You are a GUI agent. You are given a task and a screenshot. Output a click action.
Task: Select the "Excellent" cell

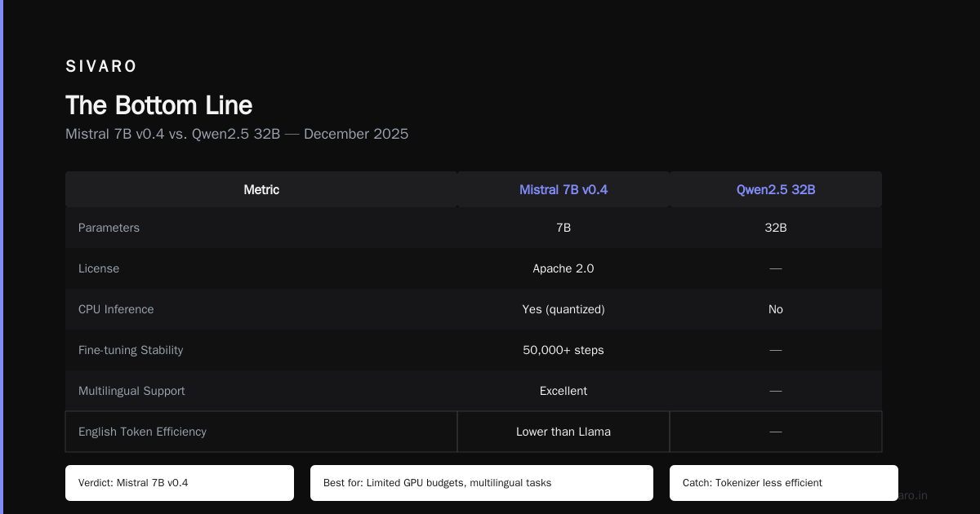pos(563,391)
